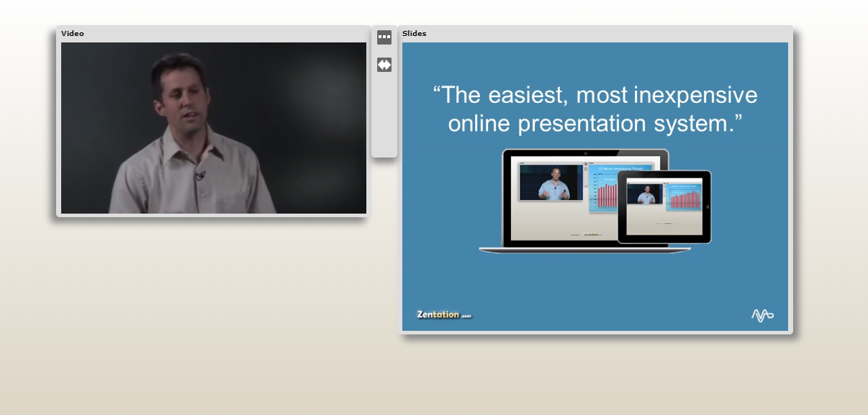Click the presenter video on tablet screen
Viewport: 868px width, 415px height.
coord(646,194)
